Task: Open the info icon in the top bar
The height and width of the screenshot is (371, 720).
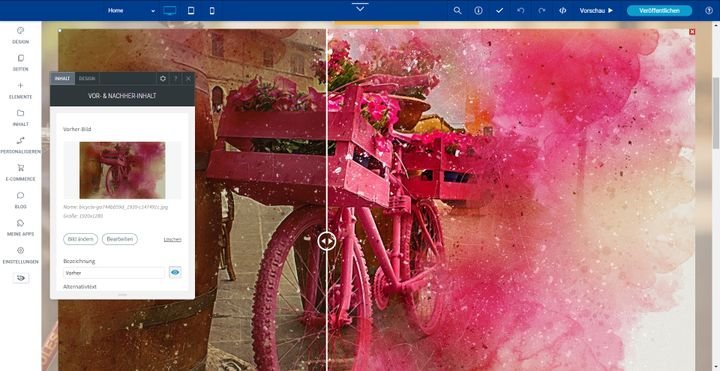Action: click(478, 11)
